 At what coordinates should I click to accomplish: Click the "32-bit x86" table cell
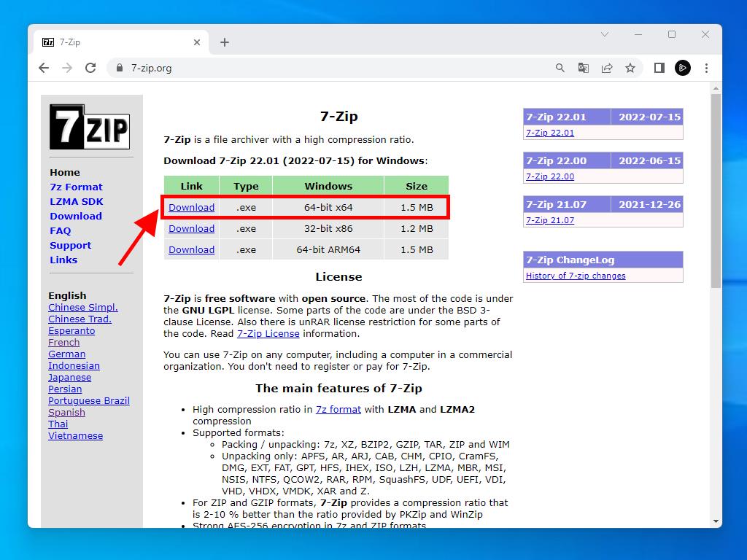pos(328,228)
